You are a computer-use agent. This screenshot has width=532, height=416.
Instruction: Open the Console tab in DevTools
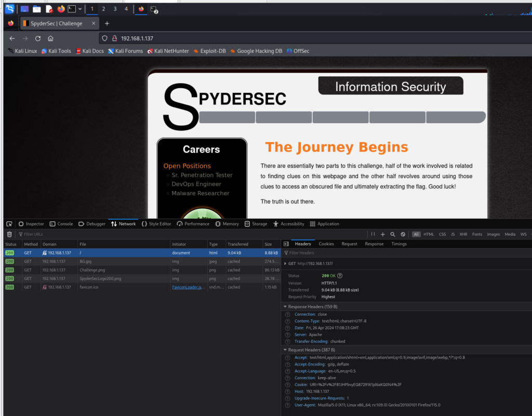[61, 224]
